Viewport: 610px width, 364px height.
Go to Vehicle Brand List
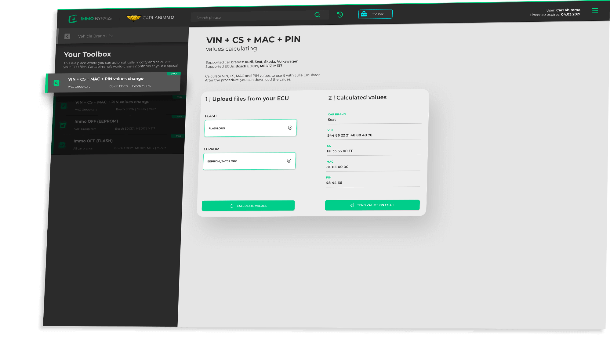(96, 36)
